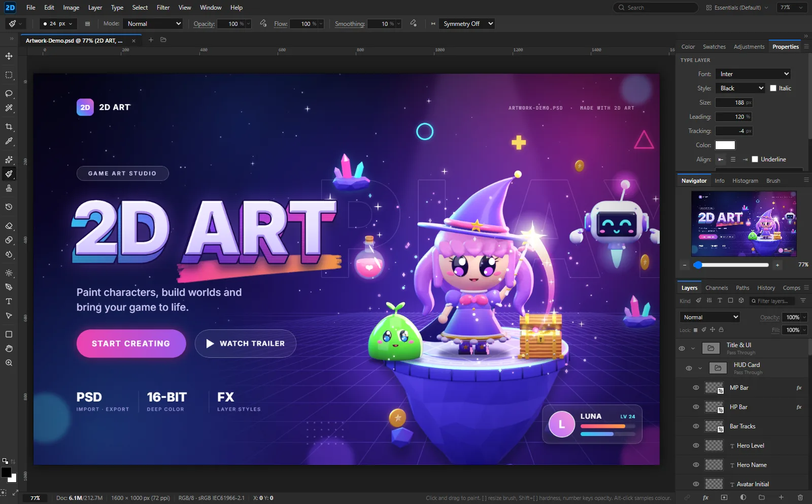The width and height of the screenshot is (812, 504).
Task: Open the Style dropdown showing Black
Action: pyautogui.click(x=741, y=88)
